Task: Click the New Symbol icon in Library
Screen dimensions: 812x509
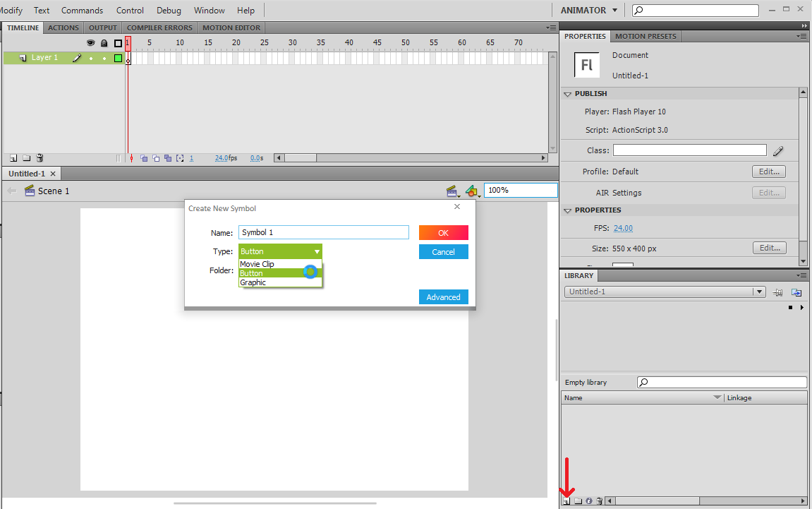Action: (x=566, y=501)
